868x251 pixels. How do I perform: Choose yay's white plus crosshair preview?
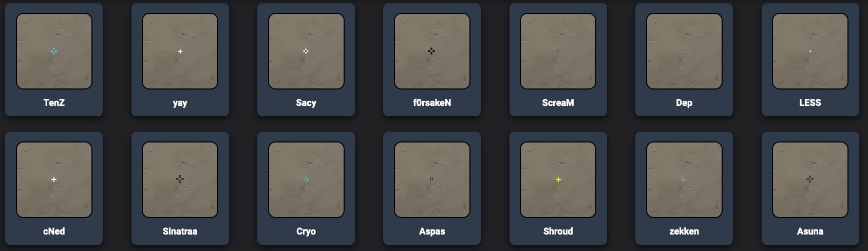coord(180,51)
